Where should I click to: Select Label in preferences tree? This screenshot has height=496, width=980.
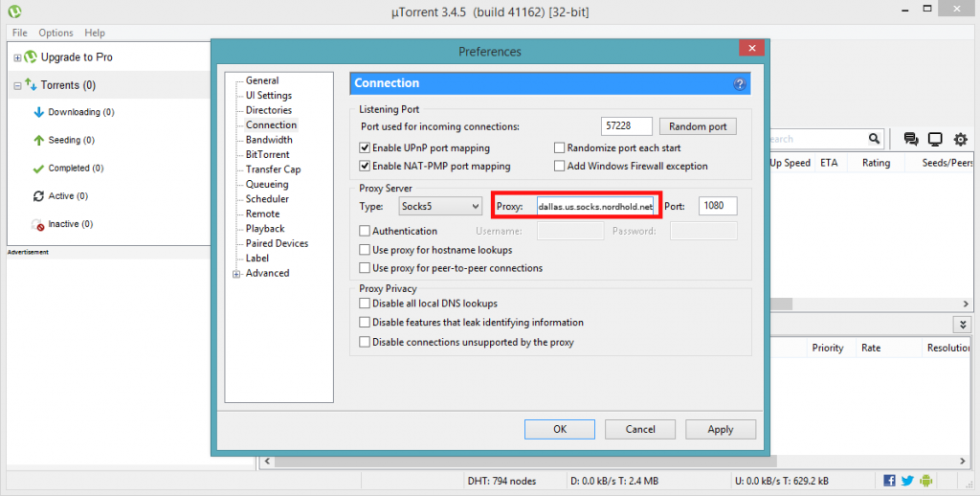pyautogui.click(x=256, y=258)
